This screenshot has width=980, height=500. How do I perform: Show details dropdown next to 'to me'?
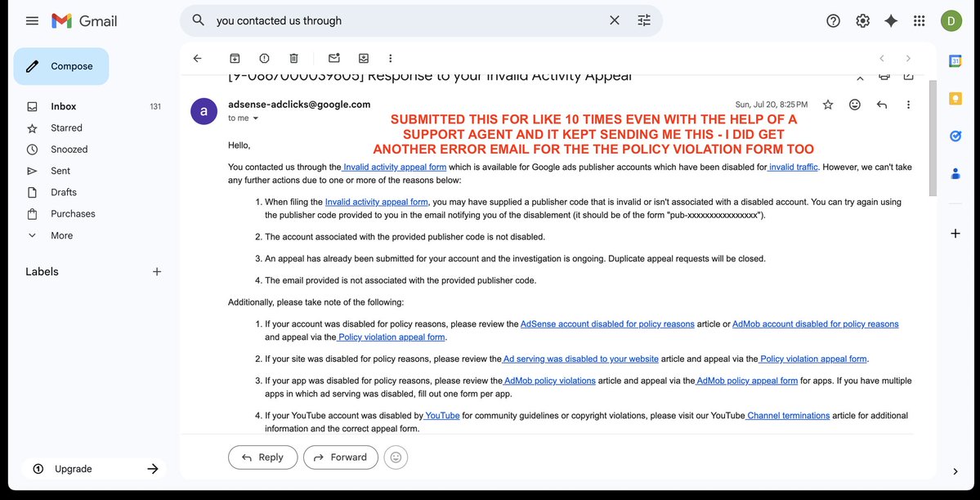pyautogui.click(x=255, y=118)
